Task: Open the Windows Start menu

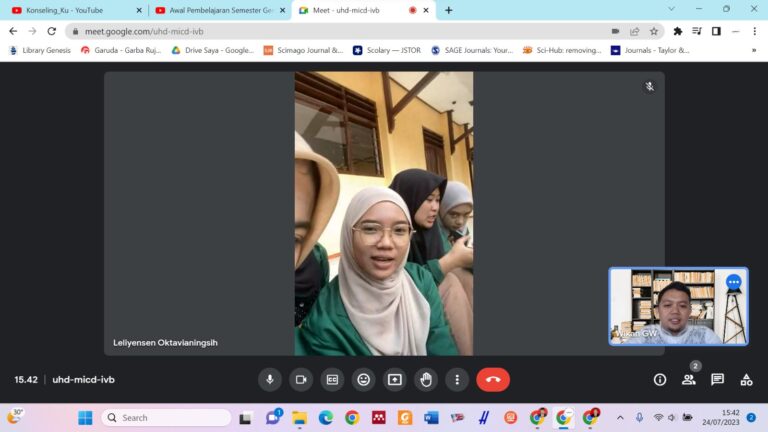Action: [85, 418]
